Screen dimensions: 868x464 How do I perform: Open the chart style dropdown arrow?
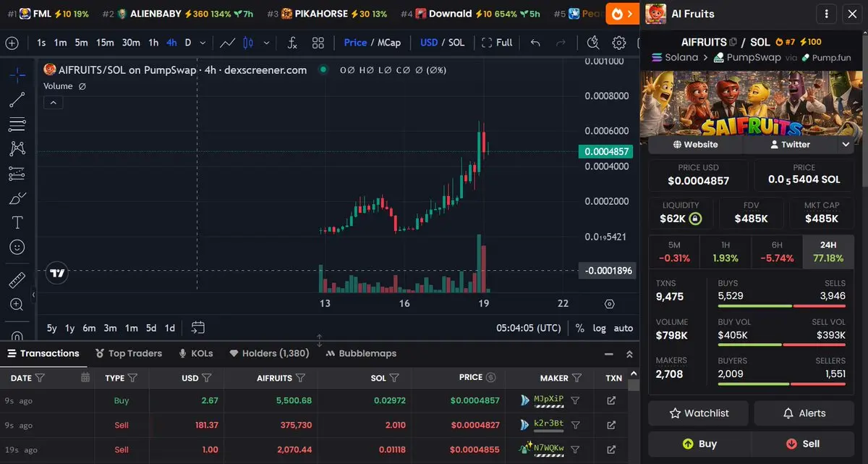(x=267, y=43)
